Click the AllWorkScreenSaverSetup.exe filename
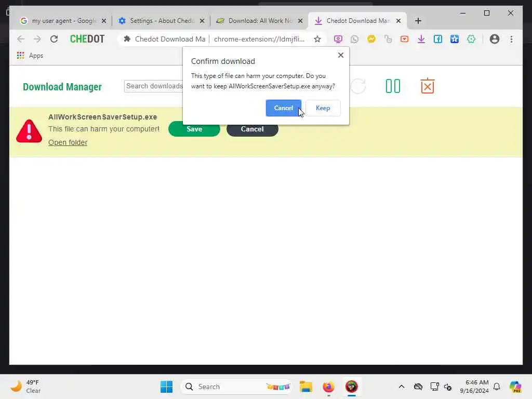Image resolution: width=532 pixels, height=399 pixels. [102, 117]
